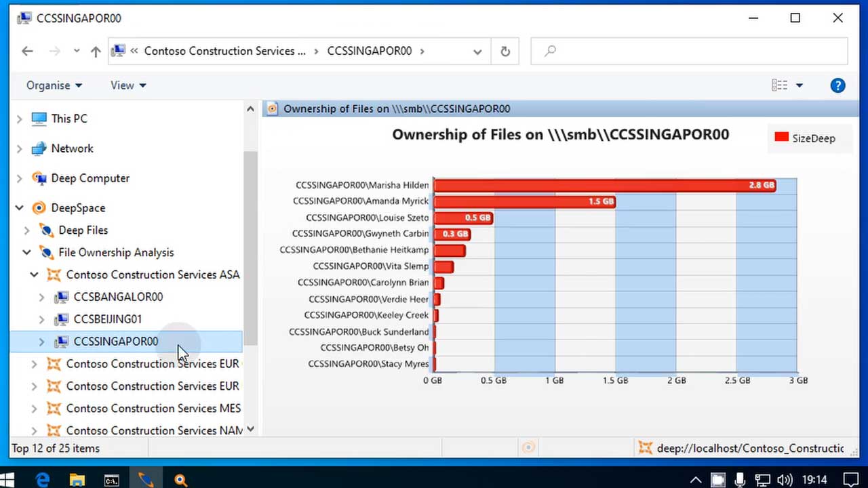Click the address bar refresh button
868x488 pixels.
tap(505, 51)
